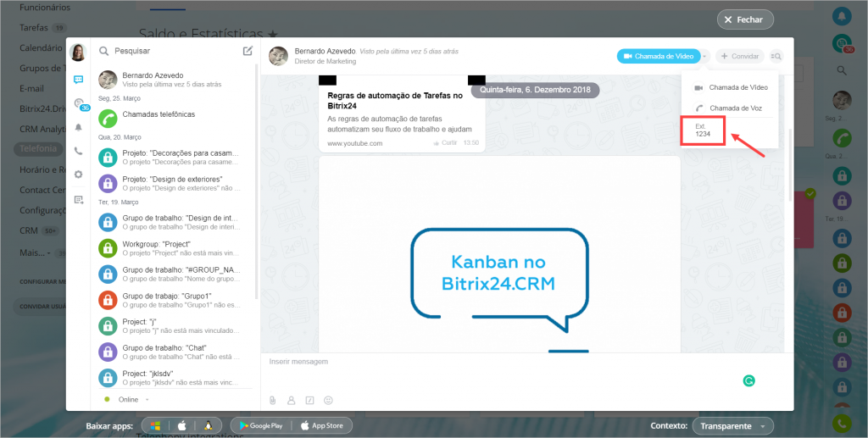Click the Linux app download icon

coord(209,425)
